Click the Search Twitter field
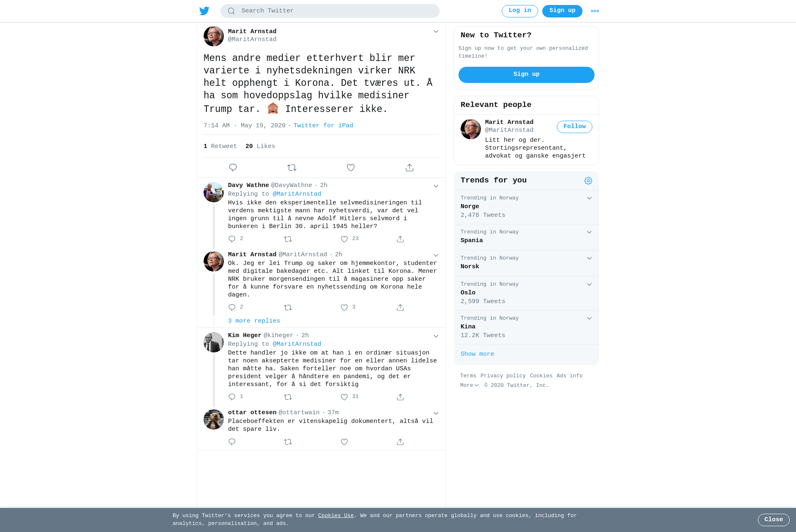796x532 pixels. 330,11
